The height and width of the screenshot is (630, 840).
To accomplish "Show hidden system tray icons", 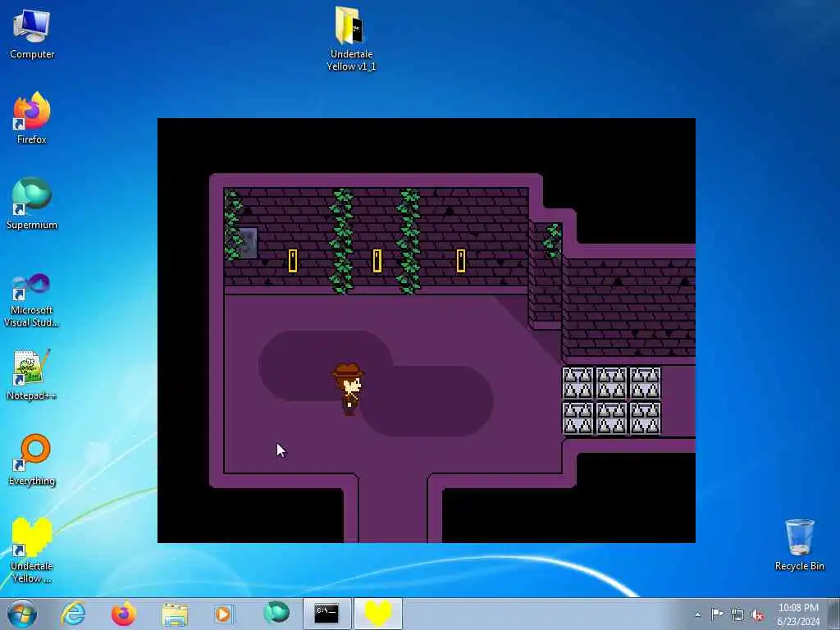I will coord(697,615).
